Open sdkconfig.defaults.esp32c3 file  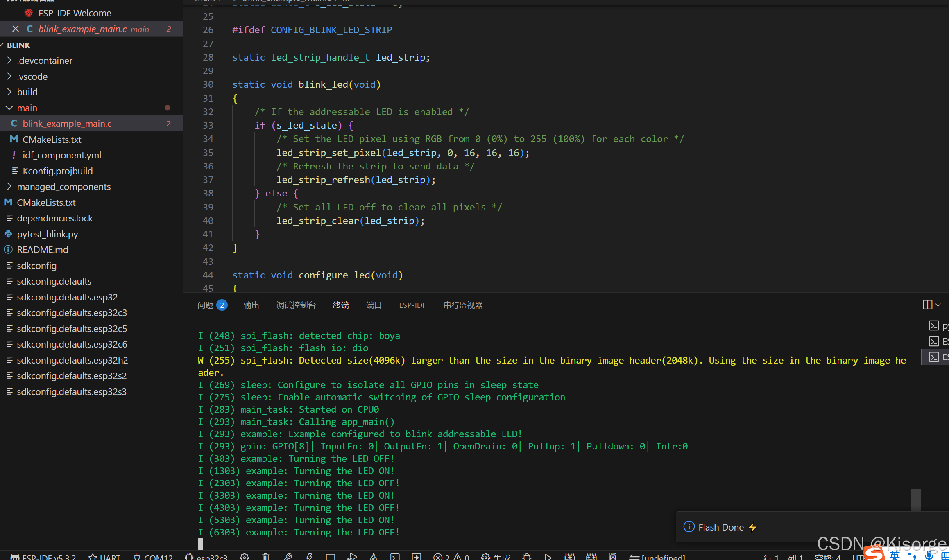click(72, 313)
